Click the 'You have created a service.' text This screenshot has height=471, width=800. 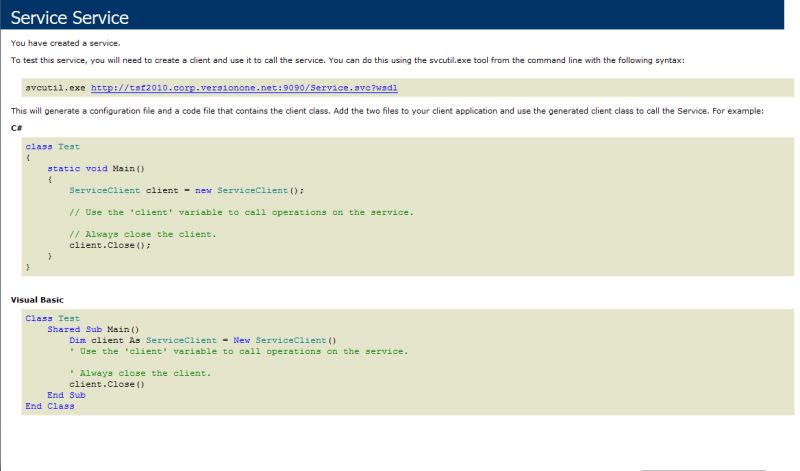[x=65, y=43]
